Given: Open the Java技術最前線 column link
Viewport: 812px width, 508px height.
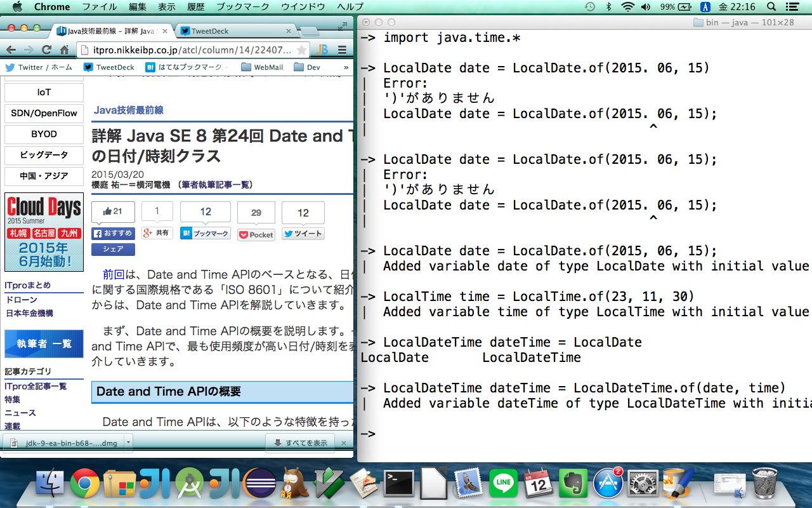Looking at the screenshot, I should [x=129, y=110].
